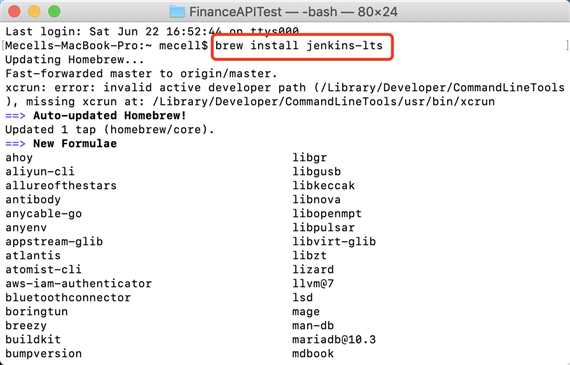Image resolution: width=570 pixels, height=365 pixels.
Task: Click 'Fast-forwarded master to origin/master.'
Action: pos(141,73)
